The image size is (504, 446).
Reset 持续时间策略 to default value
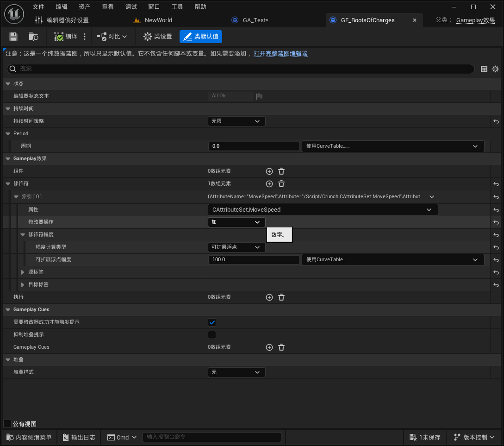point(496,121)
